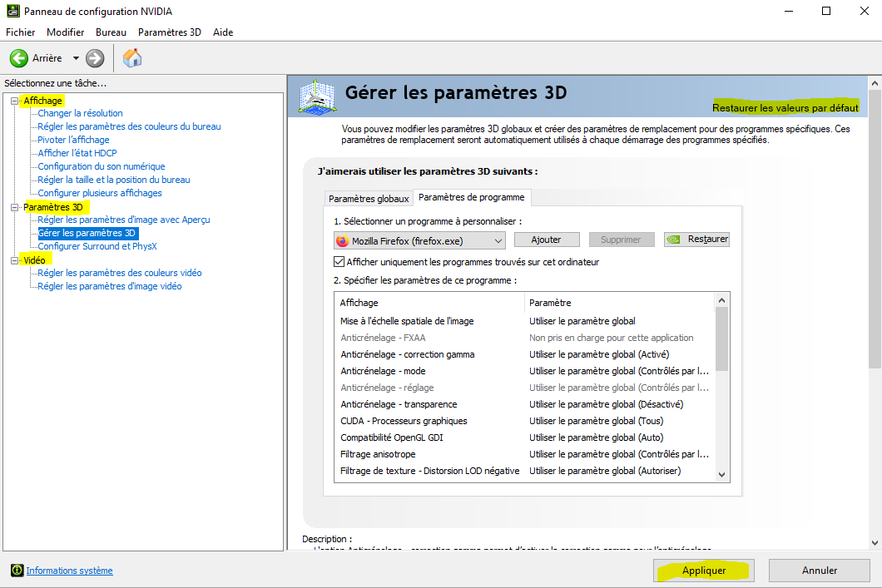882x588 pixels.
Task: Open the Paramètres 3D menu
Action: (169, 32)
